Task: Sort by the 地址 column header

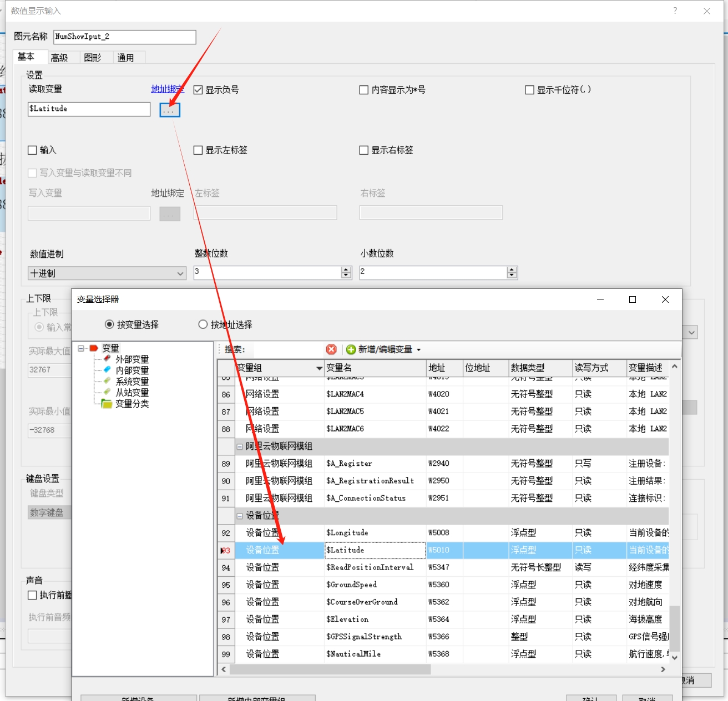Action: [x=444, y=368]
